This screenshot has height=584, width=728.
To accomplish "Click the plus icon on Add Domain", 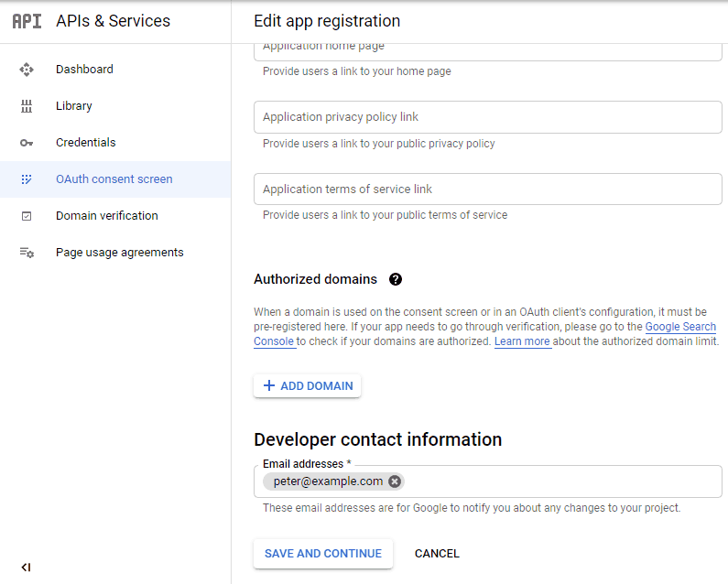I will (x=269, y=385).
